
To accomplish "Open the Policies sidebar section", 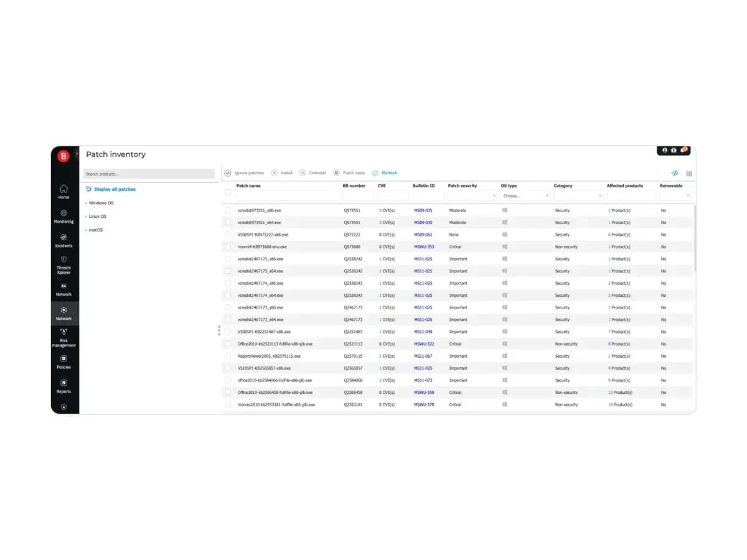I will pos(63,362).
